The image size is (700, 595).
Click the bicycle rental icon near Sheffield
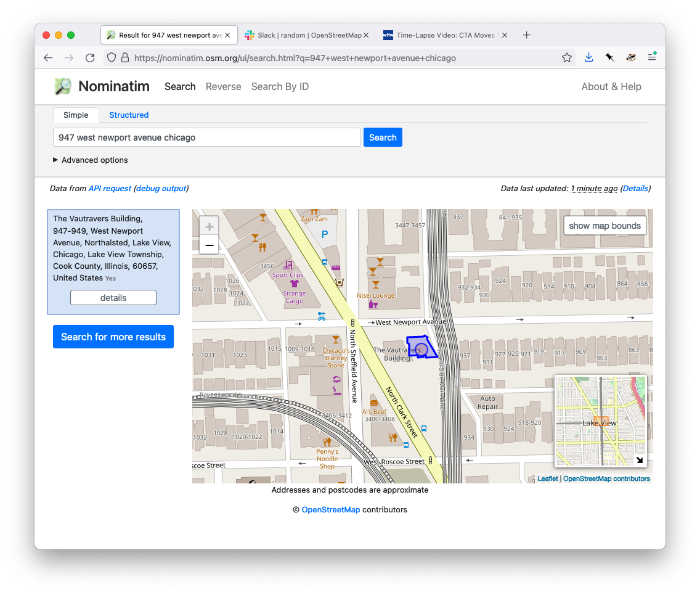[x=322, y=316]
